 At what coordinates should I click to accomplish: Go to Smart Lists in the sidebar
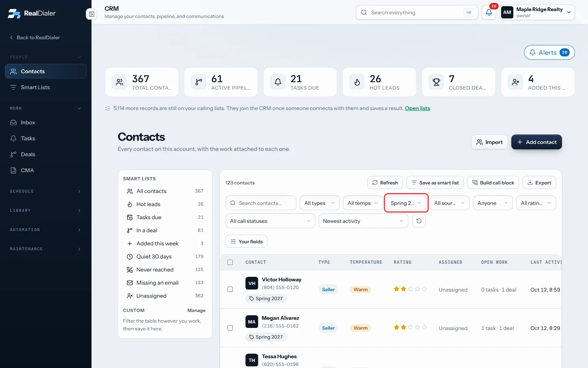click(x=46, y=88)
